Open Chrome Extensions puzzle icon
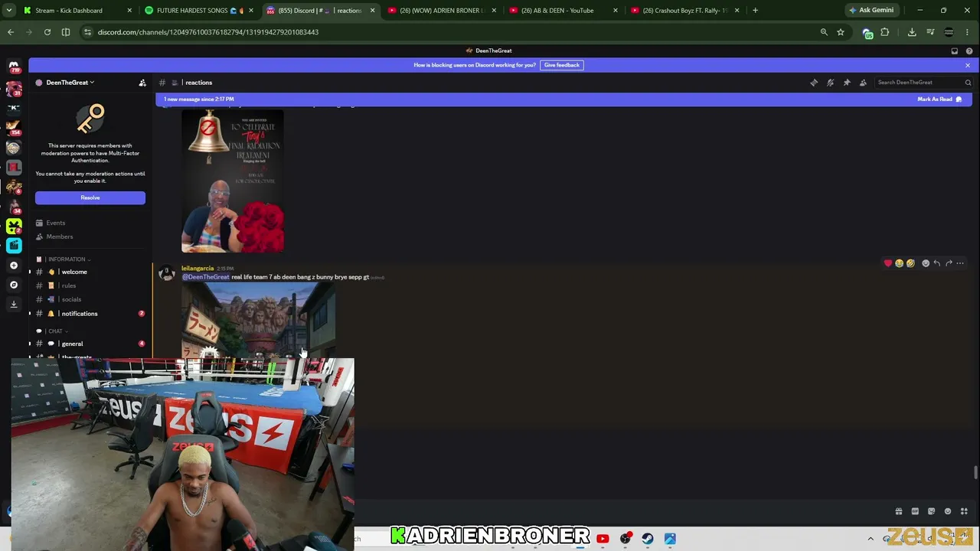Viewport: 980px width, 551px height. [x=885, y=32]
